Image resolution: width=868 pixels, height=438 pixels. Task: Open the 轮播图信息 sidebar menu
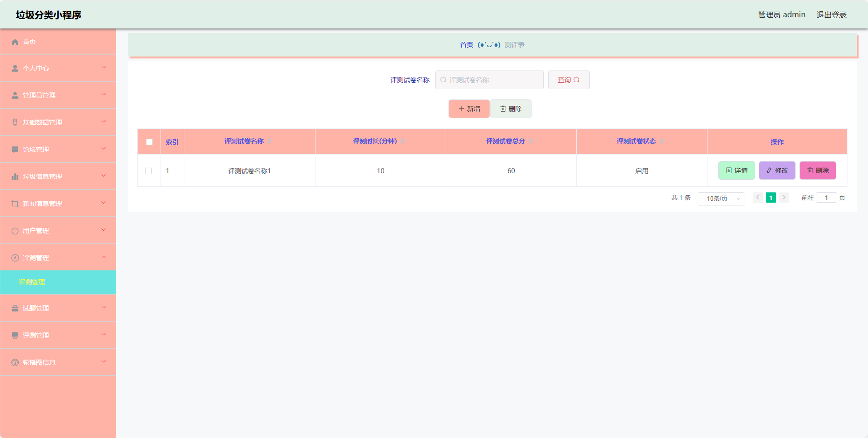tap(58, 362)
